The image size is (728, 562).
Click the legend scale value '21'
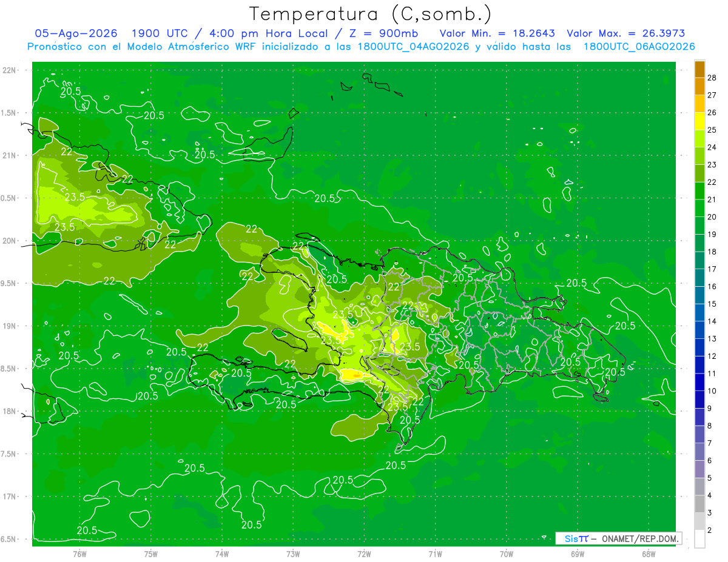coord(712,199)
